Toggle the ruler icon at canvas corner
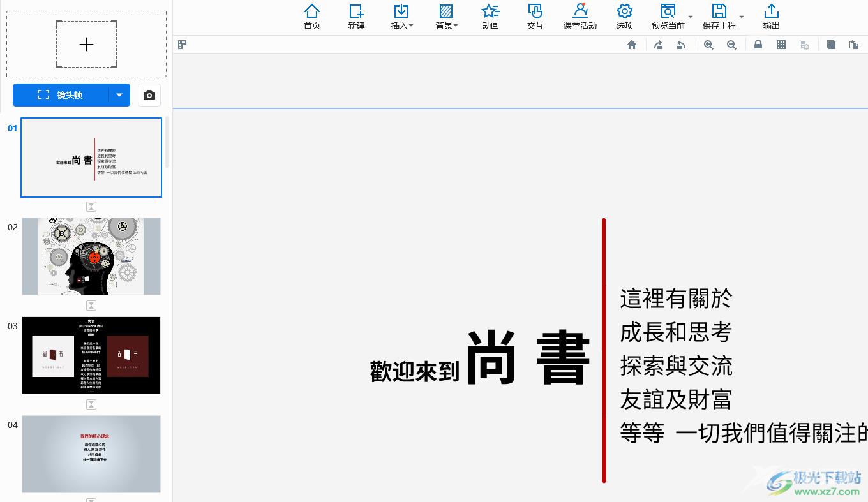 [183, 45]
